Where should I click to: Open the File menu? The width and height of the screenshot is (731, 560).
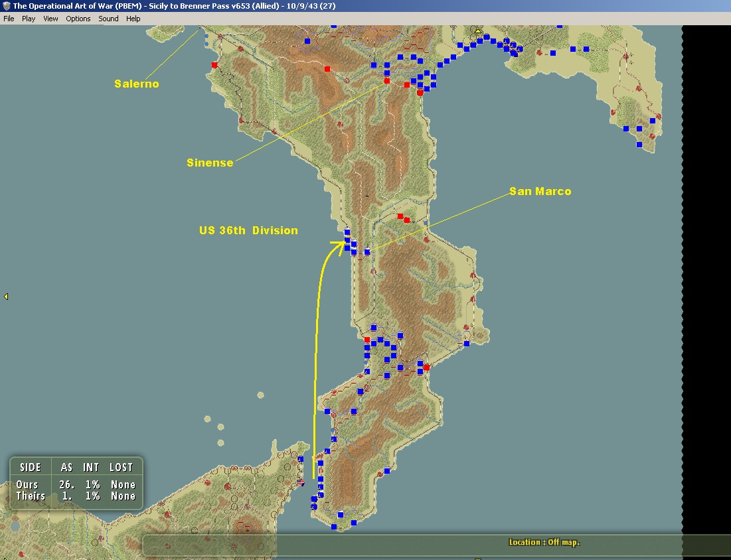pos(9,19)
